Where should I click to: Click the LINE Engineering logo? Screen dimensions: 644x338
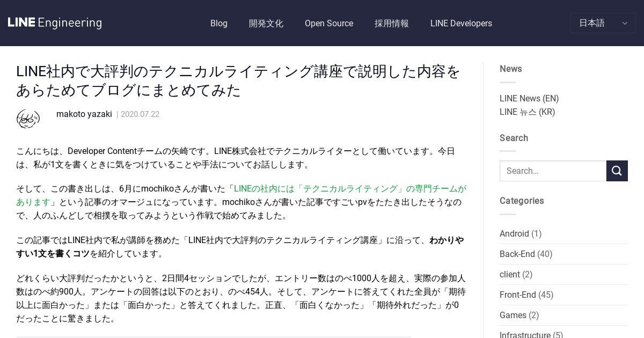pos(55,23)
